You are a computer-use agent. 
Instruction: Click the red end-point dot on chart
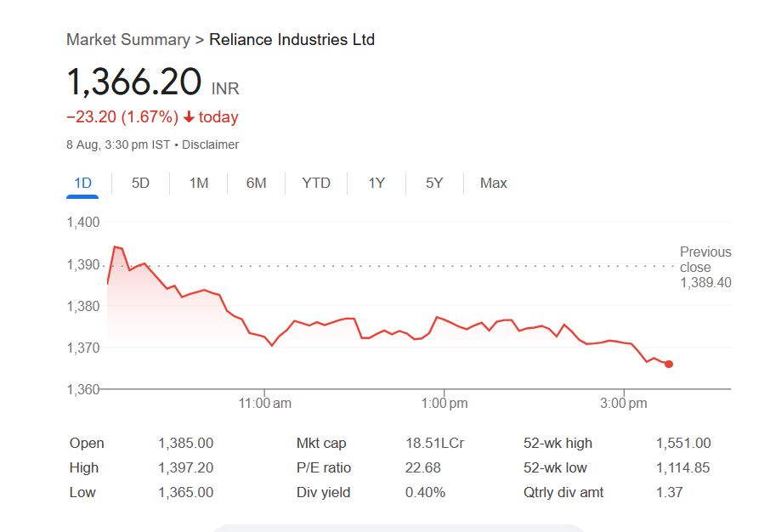tap(669, 364)
